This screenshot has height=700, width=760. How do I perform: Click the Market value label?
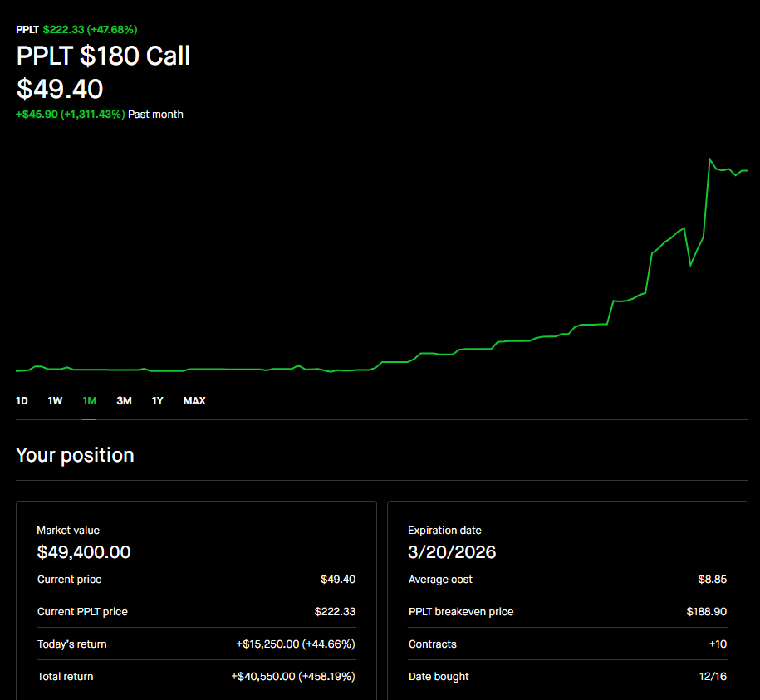point(68,531)
